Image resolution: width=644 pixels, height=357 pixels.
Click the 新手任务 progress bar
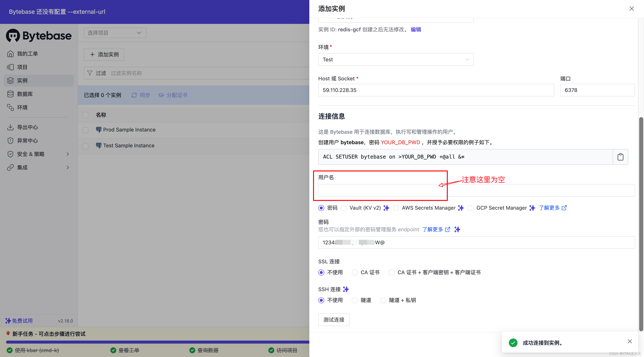(157, 342)
